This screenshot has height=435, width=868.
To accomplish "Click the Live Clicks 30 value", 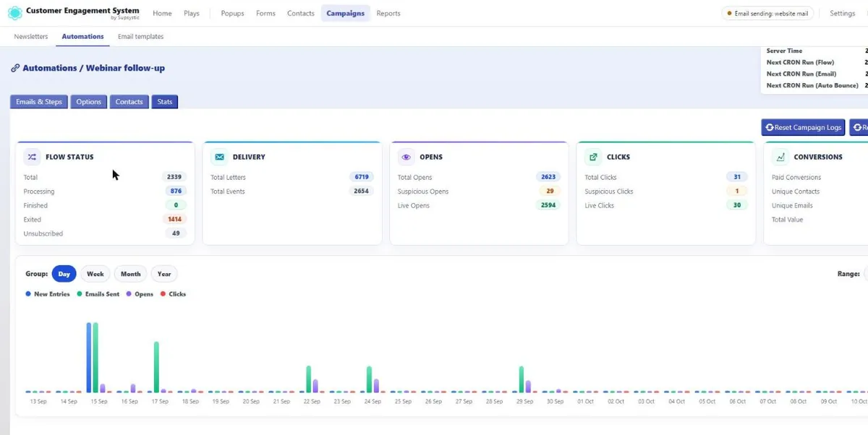I will pos(737,205).
